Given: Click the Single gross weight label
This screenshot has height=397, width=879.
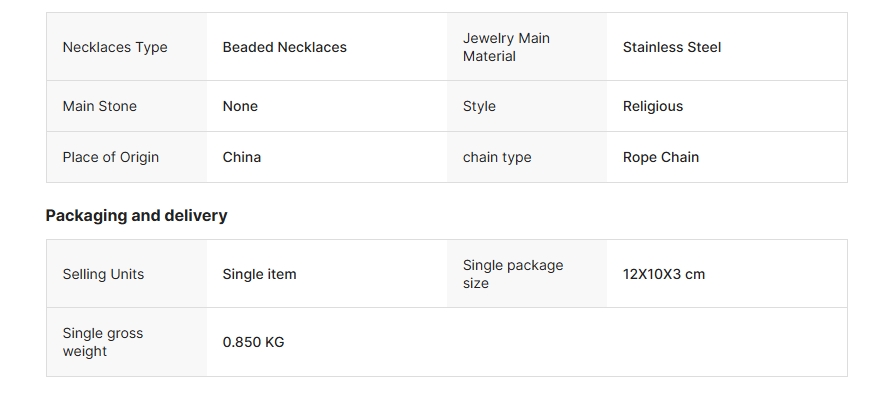Looking at the screenshot, I should pyautogui.click(x=103, y=342).
